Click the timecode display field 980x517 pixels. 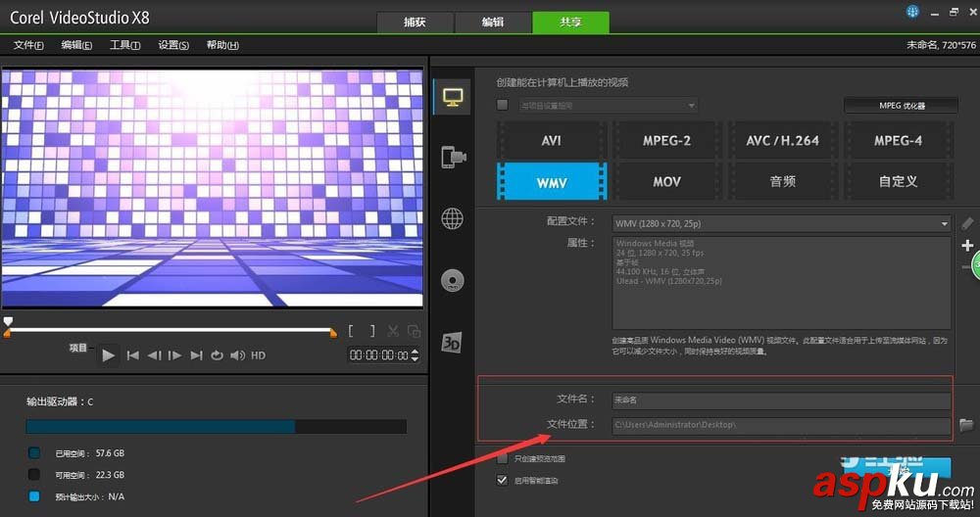click(x=378, y=355)
